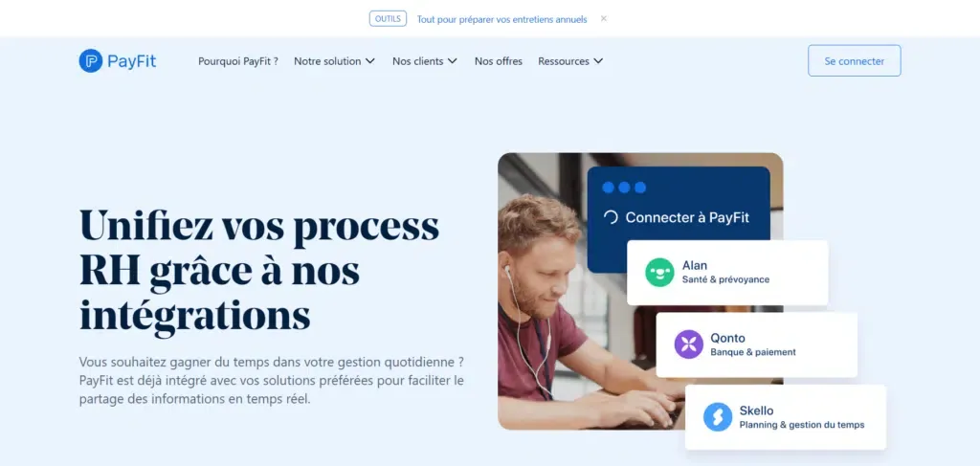Click the green Alan smiley icon

pos(660,273)
